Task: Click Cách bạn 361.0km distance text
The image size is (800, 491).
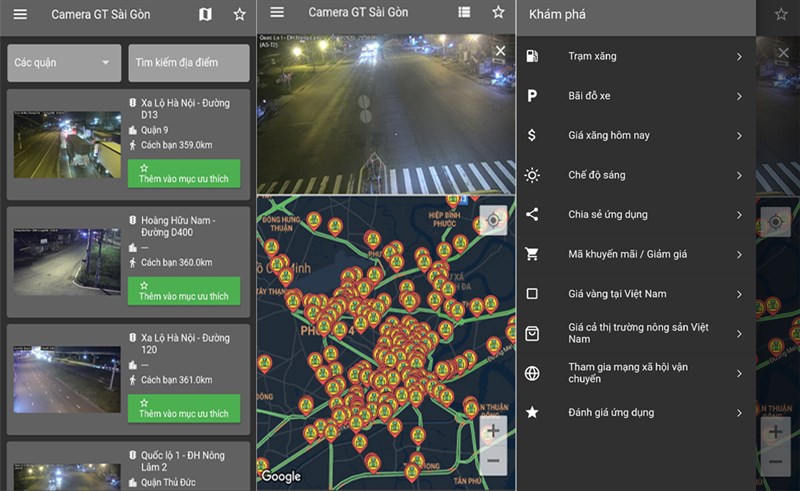Action: coord(177,380)
